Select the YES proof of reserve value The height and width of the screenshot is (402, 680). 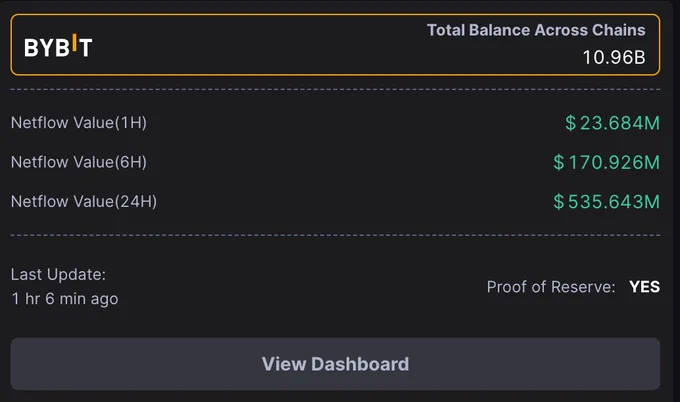click(x=644, y=287)
